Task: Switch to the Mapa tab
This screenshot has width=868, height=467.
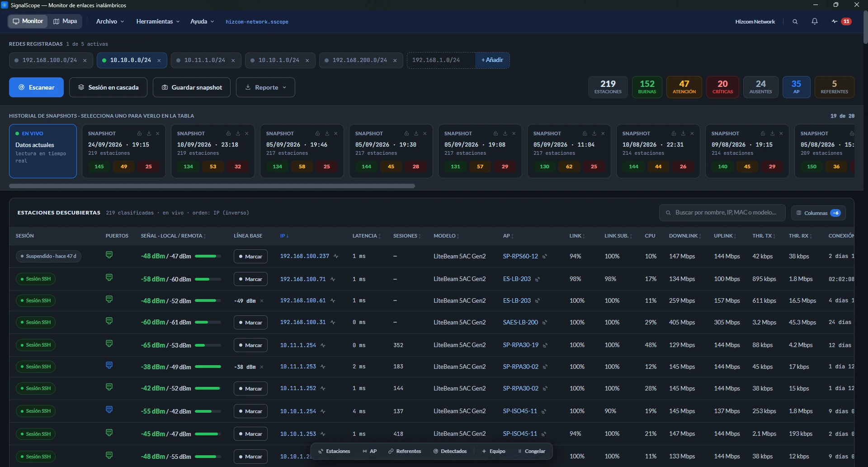Action: pos(65,21)
